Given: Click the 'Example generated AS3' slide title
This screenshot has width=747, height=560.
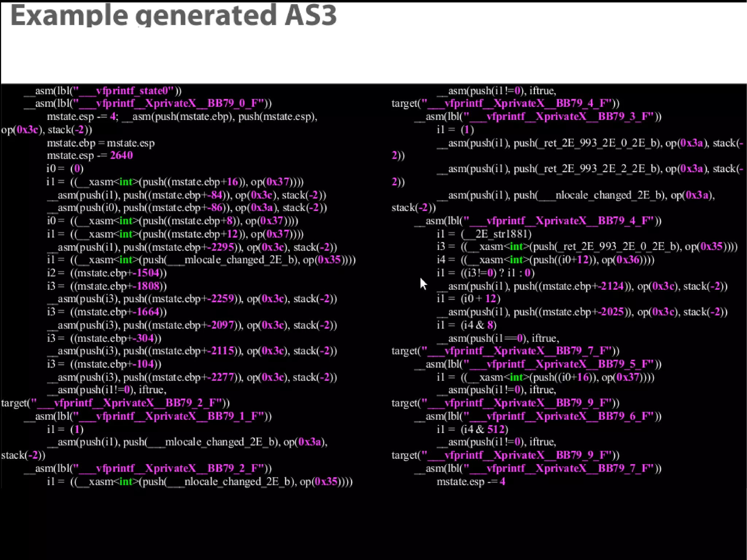Looking at the screenshot, I should pyautogui.click(x=173, y=15).
